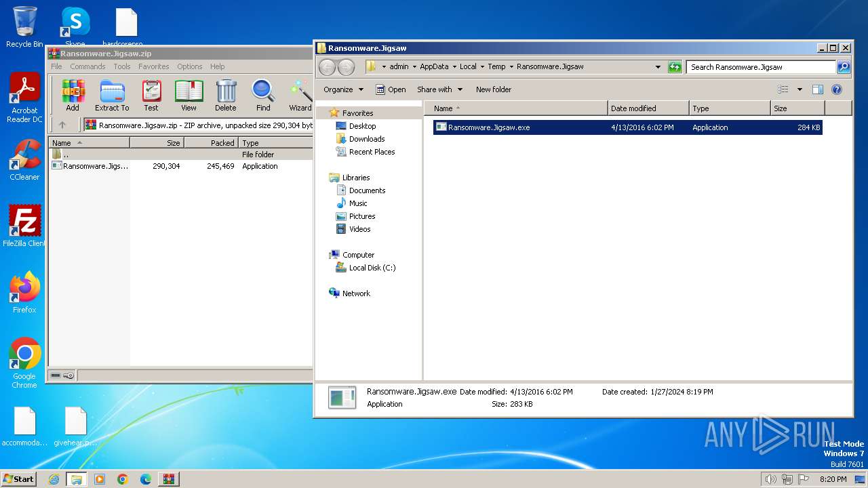Open the Help menu in WinRAR
This screenshot has width=868, height=488.
(218, 66)
